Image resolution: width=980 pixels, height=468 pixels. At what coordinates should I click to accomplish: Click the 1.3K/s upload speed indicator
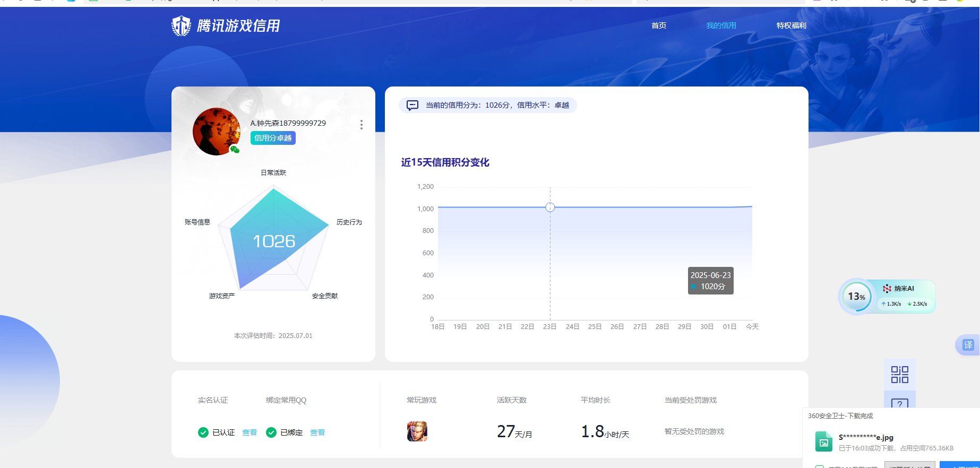[x=891, y=304]
